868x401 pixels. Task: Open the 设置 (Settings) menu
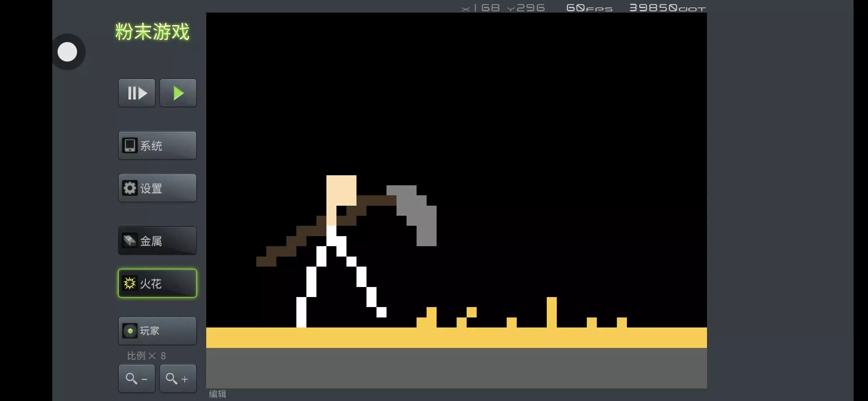(157, 188)
